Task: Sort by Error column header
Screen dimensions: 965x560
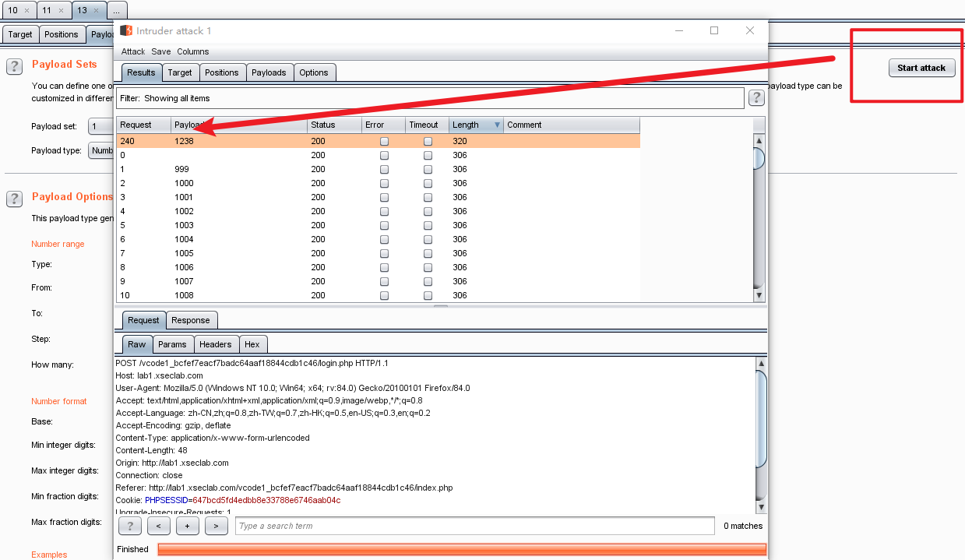Action: click(x=383, y=125)
